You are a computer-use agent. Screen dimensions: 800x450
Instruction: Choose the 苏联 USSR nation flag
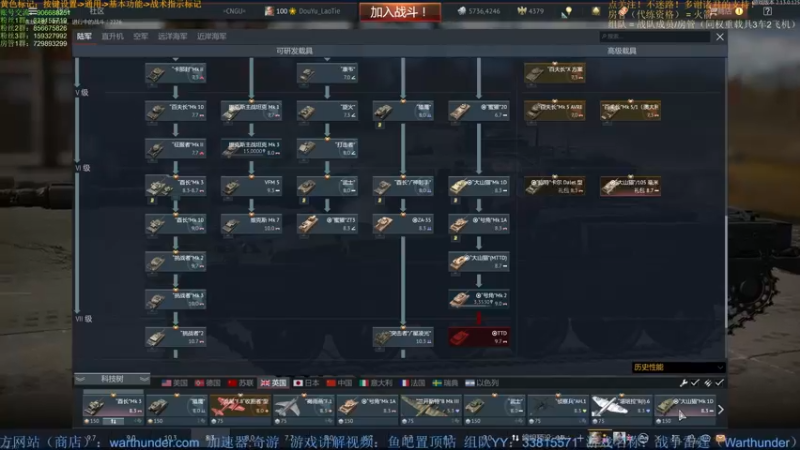click(240, 383)
